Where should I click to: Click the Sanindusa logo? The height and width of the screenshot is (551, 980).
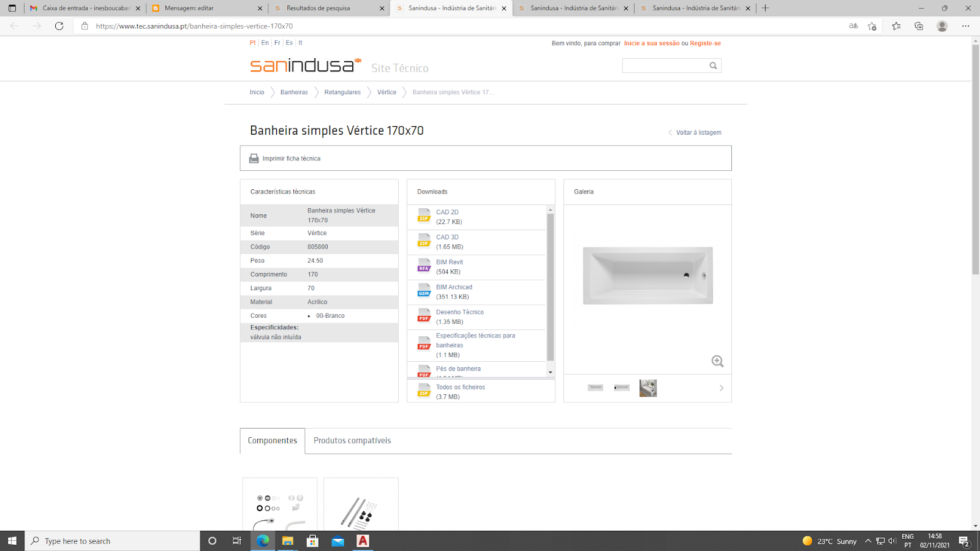tap(305, 65)
